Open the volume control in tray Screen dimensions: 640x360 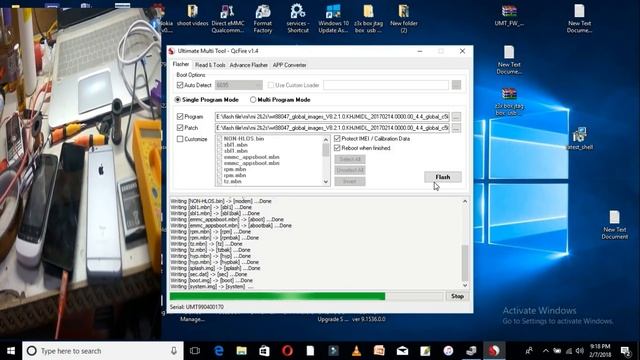coord(580,351)
